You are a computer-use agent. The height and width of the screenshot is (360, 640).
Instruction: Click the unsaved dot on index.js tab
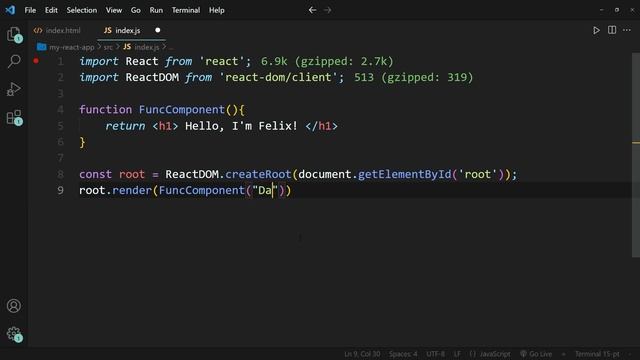pos(158,30)
